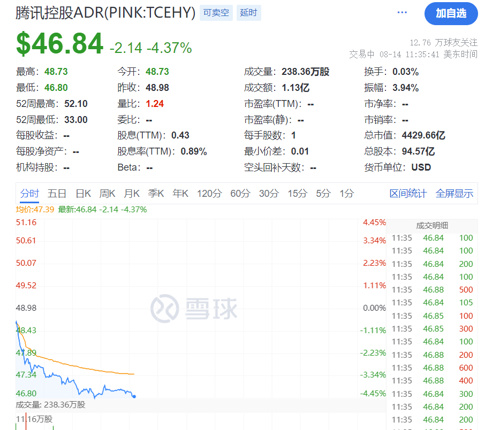Click the stock title 腾讯控股ADR(PINK:TCEHY)
This screenshot has height=430, width=500.
105,13
